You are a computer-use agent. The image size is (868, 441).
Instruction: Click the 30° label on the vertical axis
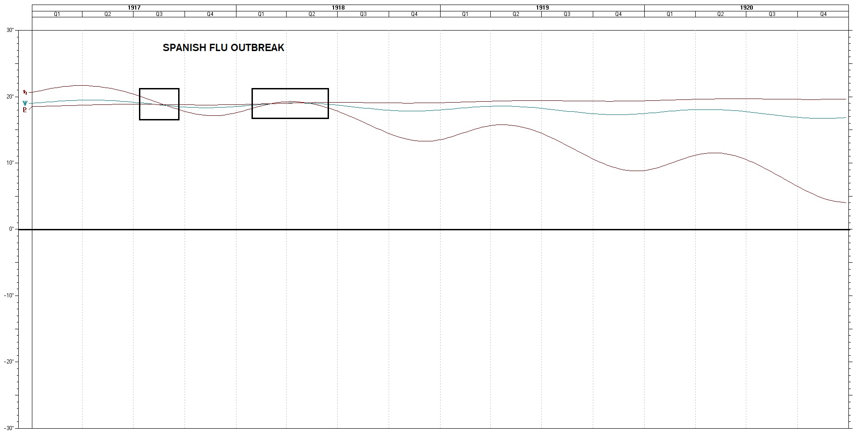[10, 31]
